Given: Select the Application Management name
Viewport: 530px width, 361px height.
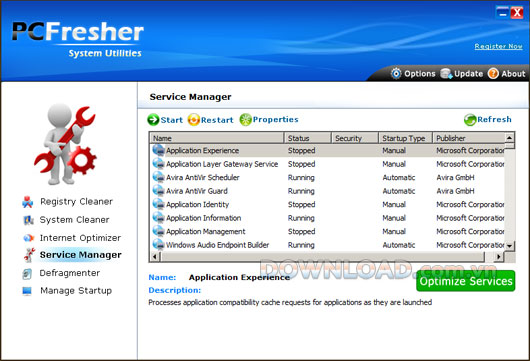Looking at the screenshot, I should pyautogui.click(x=206, y=232).
